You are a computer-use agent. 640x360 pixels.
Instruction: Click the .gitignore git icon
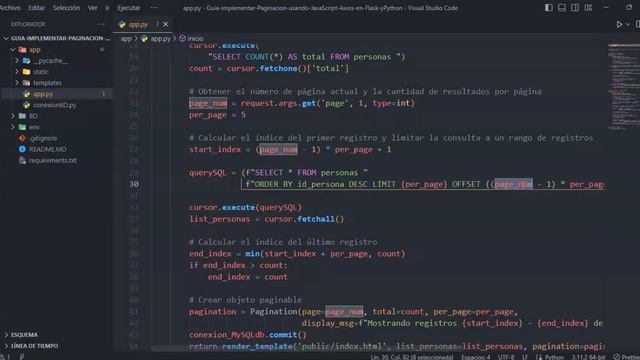[x=22, y=138]
